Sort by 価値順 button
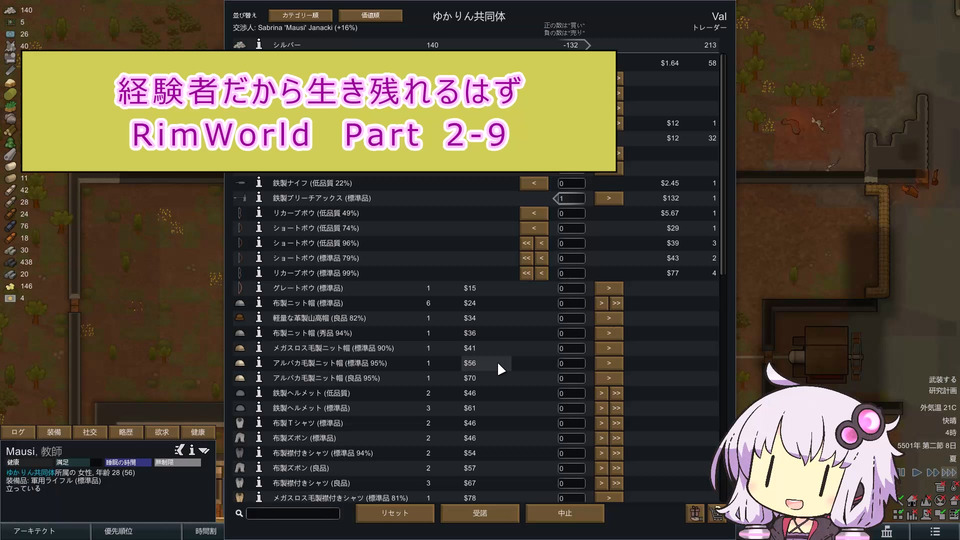 click(x=370, y=15)
